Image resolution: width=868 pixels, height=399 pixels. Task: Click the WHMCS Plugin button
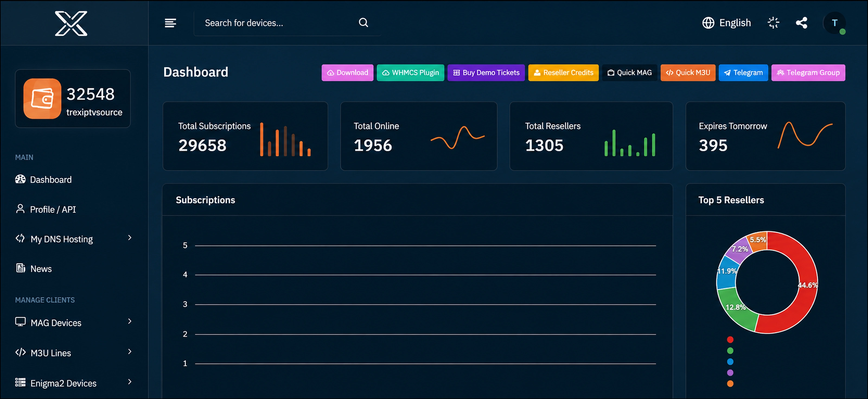pyautogui.click(x=410, y=72)
